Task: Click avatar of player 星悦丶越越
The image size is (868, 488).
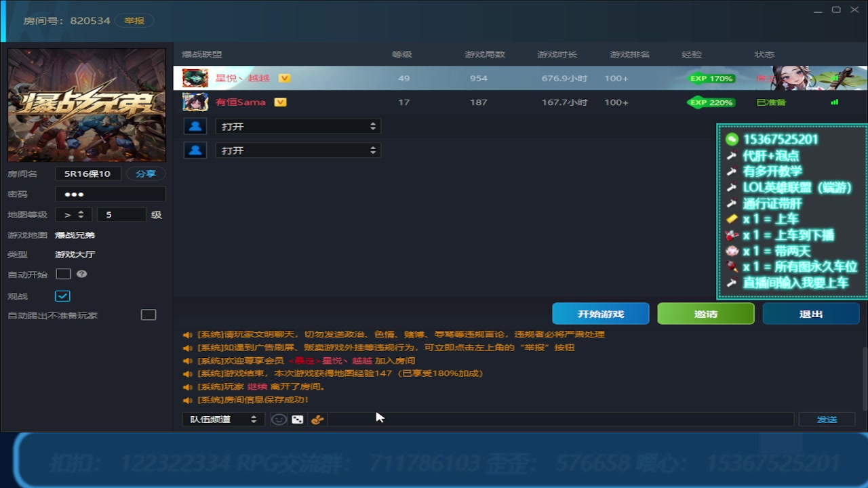Action: click(x=195, y=78)
